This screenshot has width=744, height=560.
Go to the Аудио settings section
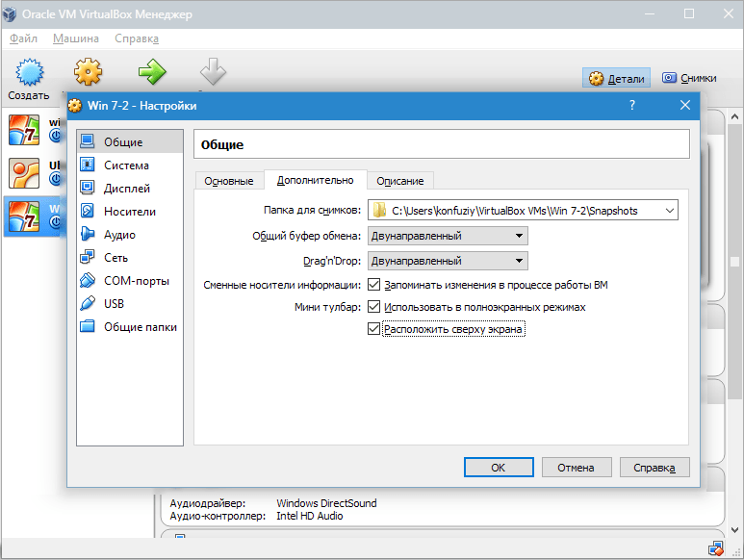[x=119, y=235]
